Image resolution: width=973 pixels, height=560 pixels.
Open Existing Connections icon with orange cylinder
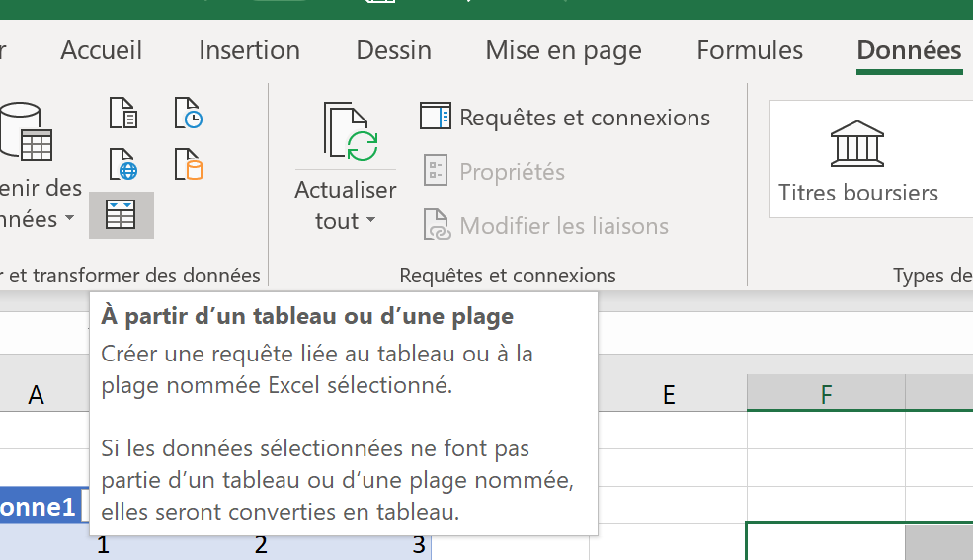click(x=188, y=164)
